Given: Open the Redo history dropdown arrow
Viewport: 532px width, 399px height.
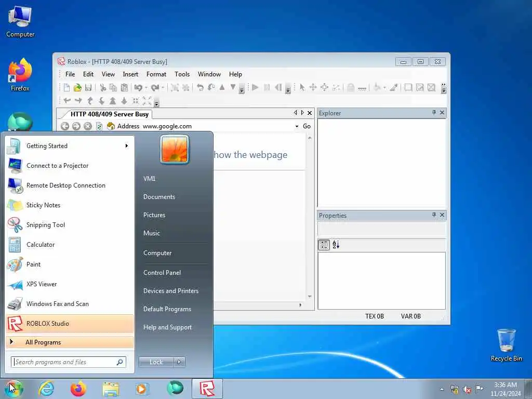Looking at the screenshot, I should click(x=163, y=87).
